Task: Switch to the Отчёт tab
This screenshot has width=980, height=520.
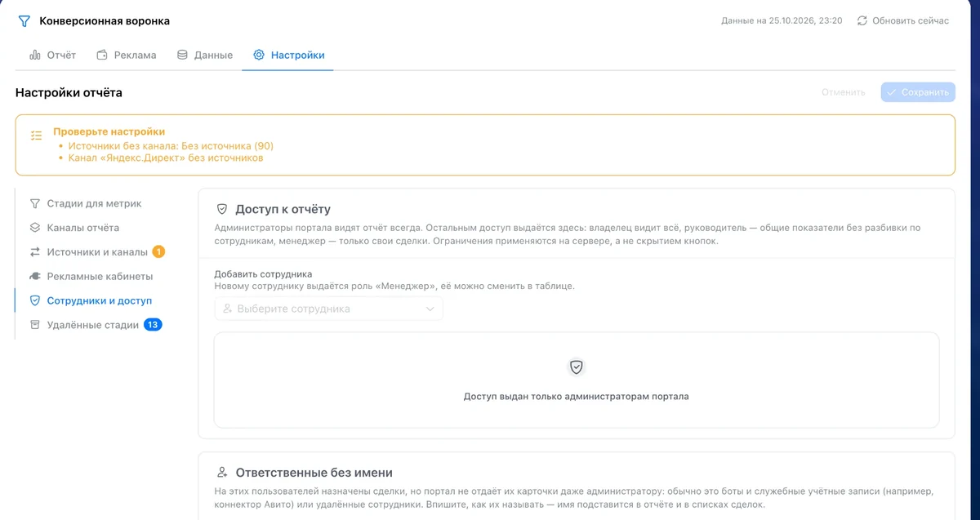Action: click(x=52, y=56)
